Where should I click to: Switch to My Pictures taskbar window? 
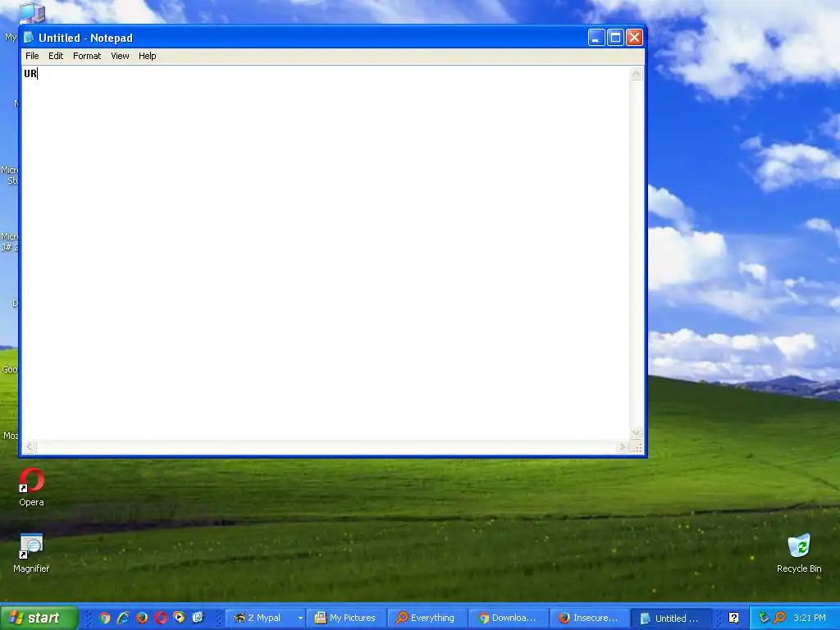coord(346,618)
